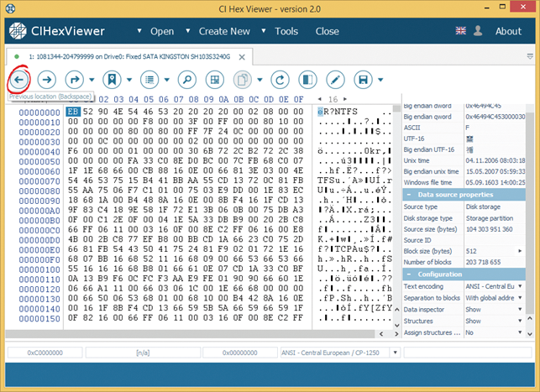This screenshot has width=540, height=392.
Task: Click the 0x00000000 status field
Action: [x=240, y=353]
